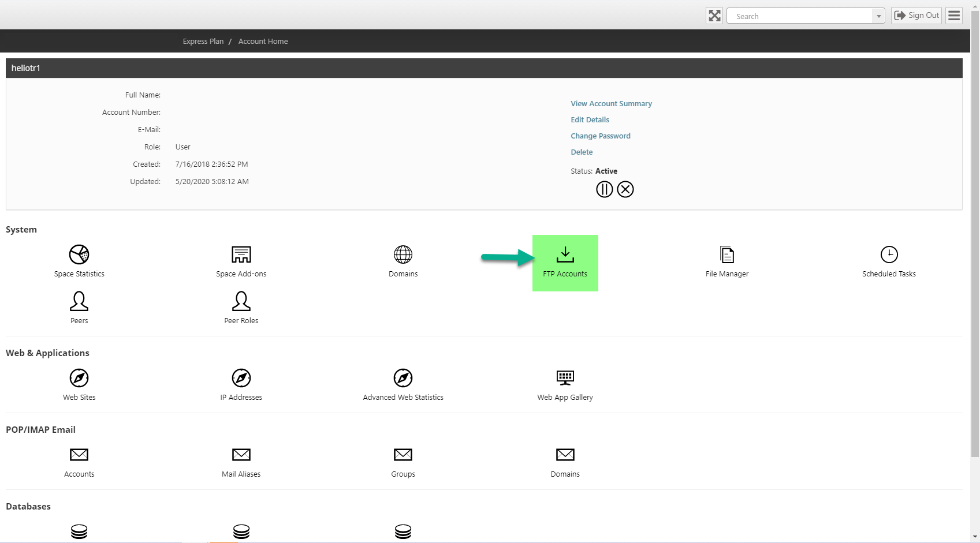Open the hamburger menu in the top bar
Viewport: 980px width, 543px height.
(x=954, y=16)
